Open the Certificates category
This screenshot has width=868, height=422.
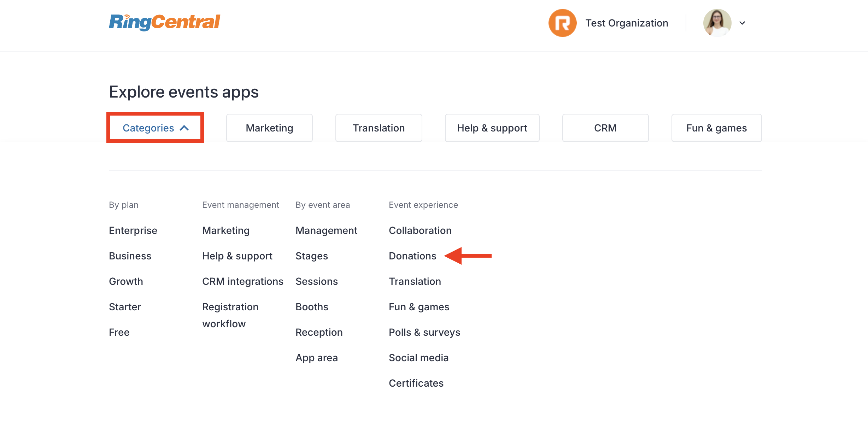pyautogui.click(x=416, y=383)
